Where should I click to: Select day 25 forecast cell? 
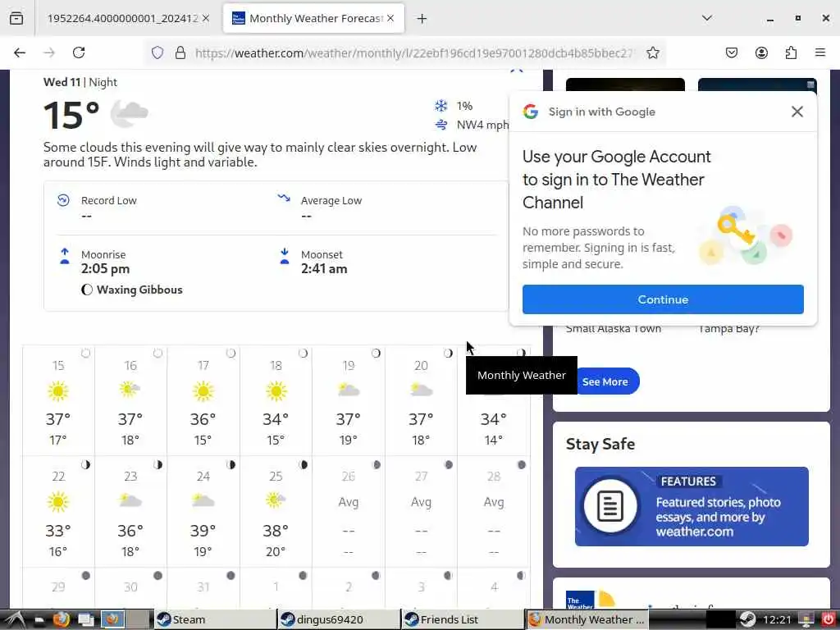tap(276, 512)
